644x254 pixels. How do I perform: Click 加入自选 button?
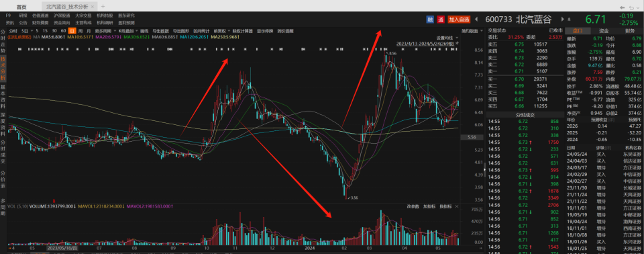pyautogui.click(x=459, y=19)
